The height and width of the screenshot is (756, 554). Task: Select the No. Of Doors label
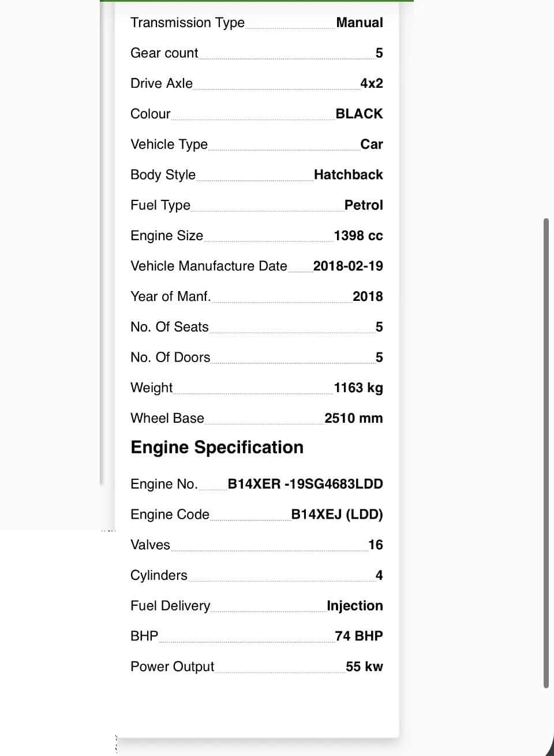click(x=170, y=357)
